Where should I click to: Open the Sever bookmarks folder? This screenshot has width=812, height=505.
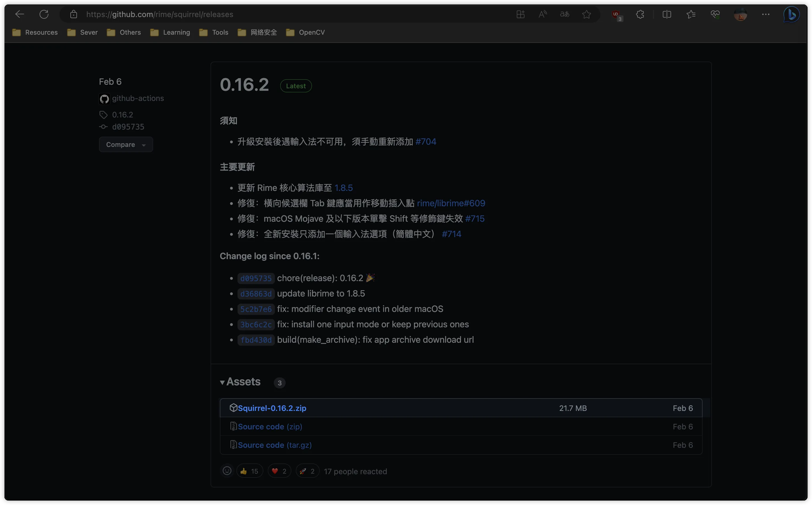tap(82, 32)
